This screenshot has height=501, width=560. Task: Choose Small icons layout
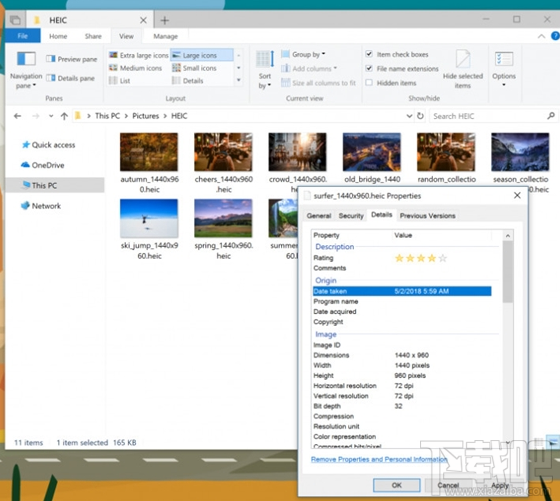194,68
